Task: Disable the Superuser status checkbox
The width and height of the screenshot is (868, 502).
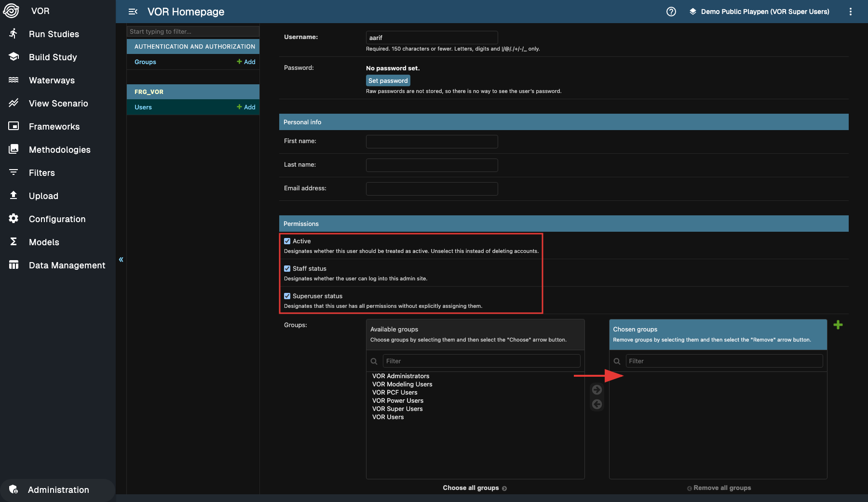Action: [x=287, y=296]
